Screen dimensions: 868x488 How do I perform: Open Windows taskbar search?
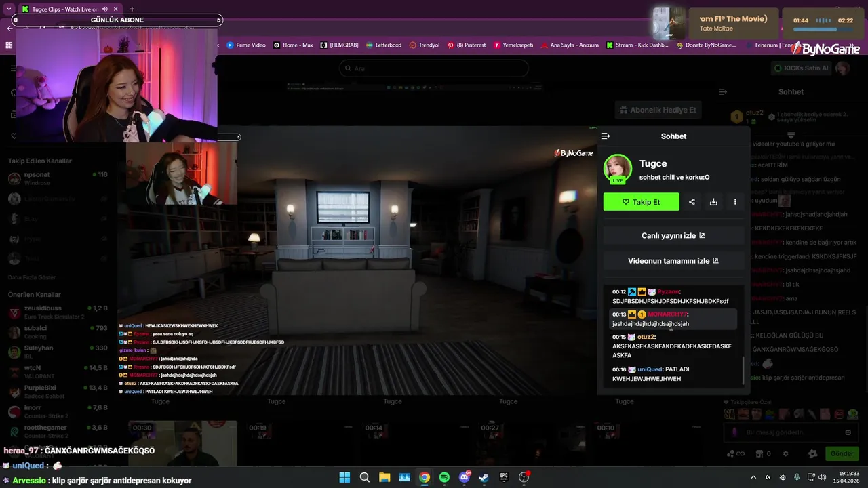click(x=365, y=477)
